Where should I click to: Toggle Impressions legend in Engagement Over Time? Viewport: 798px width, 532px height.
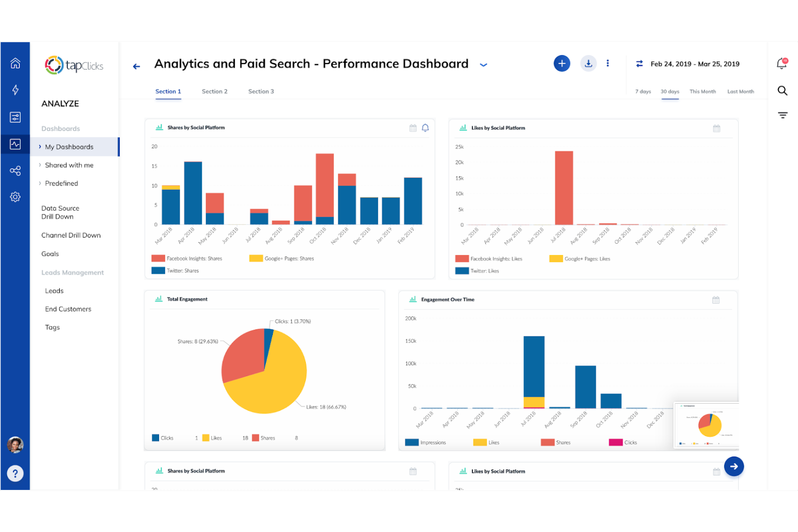click(426, 443)
